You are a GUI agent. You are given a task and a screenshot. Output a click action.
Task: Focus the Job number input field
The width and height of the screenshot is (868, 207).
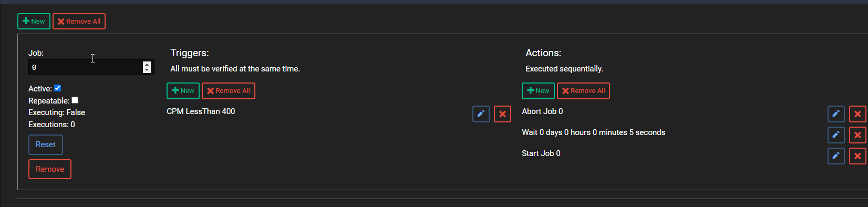click(85, 67)
